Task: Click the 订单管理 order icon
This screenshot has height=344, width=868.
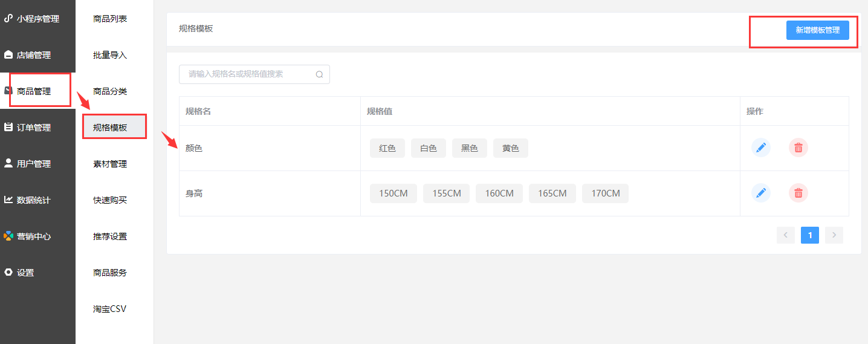Action: tap(8, 127)
